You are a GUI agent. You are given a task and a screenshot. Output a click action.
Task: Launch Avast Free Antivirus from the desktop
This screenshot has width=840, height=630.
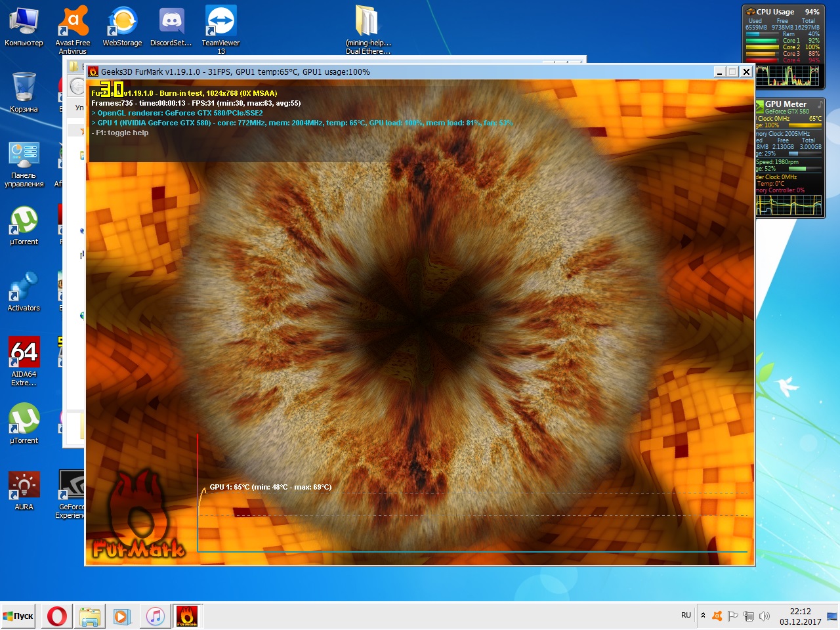pos(73,30)
